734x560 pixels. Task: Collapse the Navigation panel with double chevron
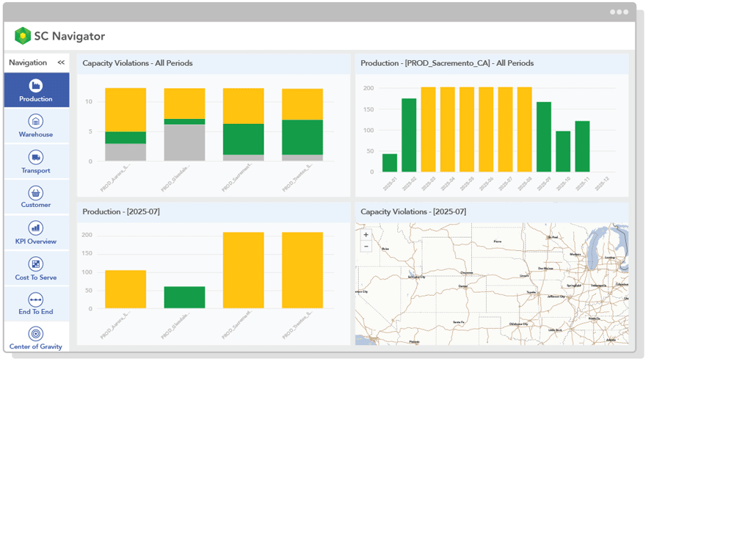61,63
